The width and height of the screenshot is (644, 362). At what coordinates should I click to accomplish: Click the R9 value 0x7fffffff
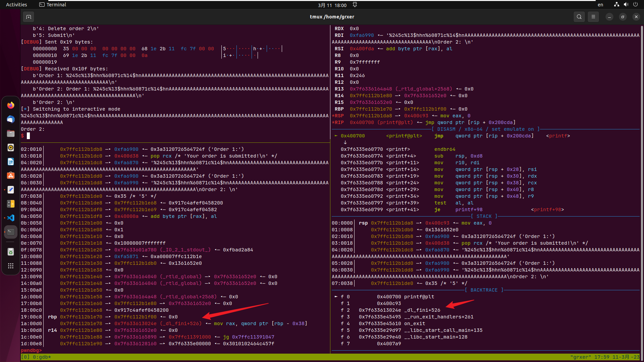point(365,62)
